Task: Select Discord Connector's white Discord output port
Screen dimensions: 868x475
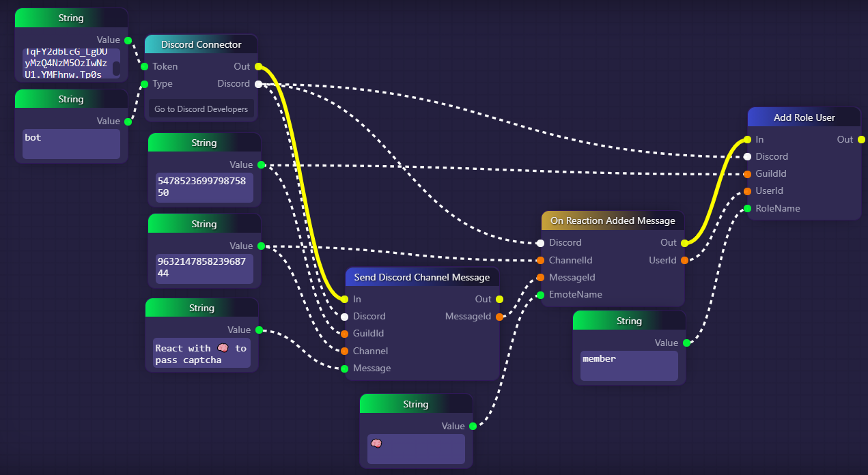Action: 257,84
